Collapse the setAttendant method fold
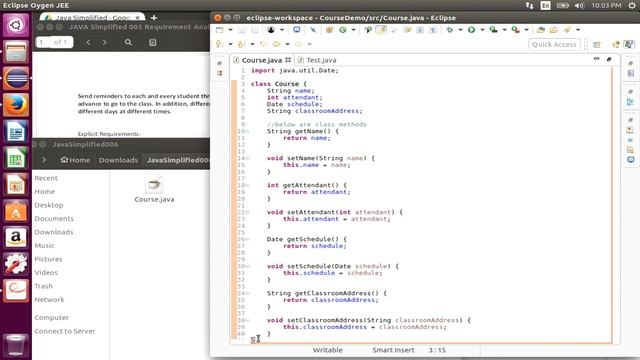Image resolution: width=640 pixels, height=360 pixels. click(x=248, y=212)
